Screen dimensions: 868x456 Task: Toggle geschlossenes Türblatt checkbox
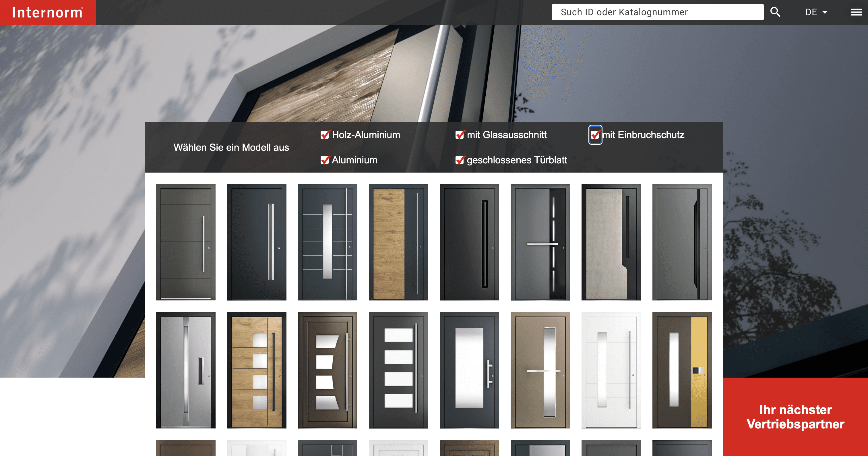click(x=459, y=160)
